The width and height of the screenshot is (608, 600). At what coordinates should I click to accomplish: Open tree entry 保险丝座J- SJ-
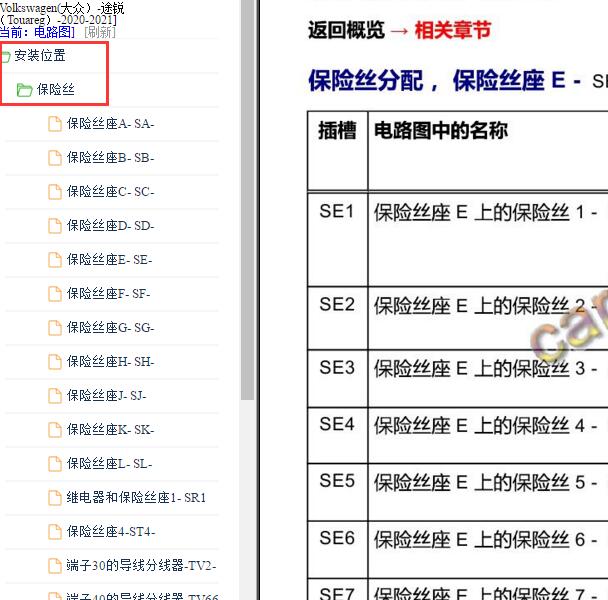coord(107,395)
